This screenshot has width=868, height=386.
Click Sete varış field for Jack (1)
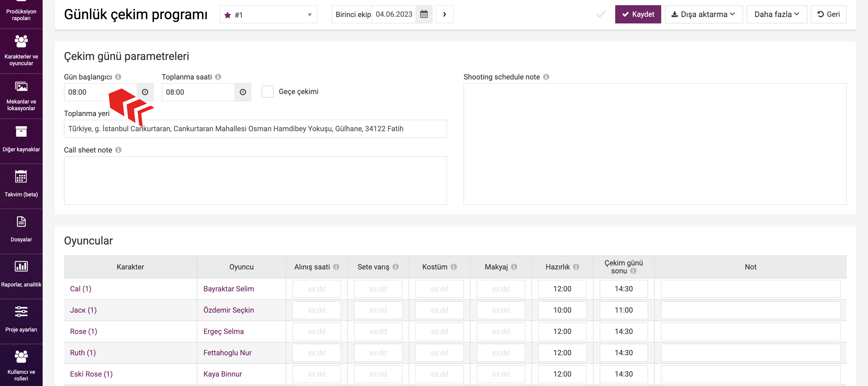(x=378, y=310)
